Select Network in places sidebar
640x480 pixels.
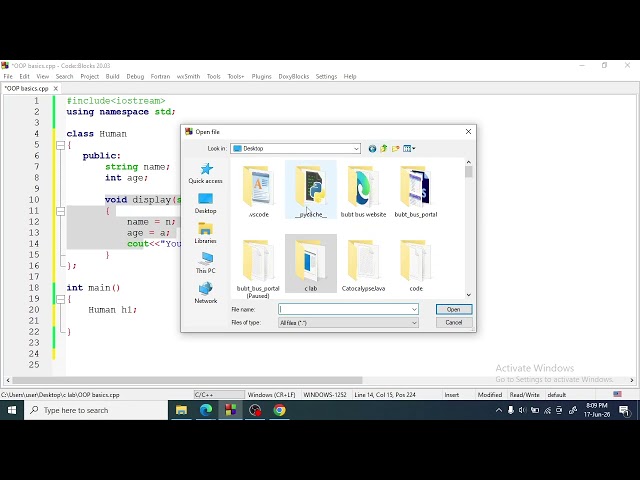pyautogui.click(x=205, y=293)
